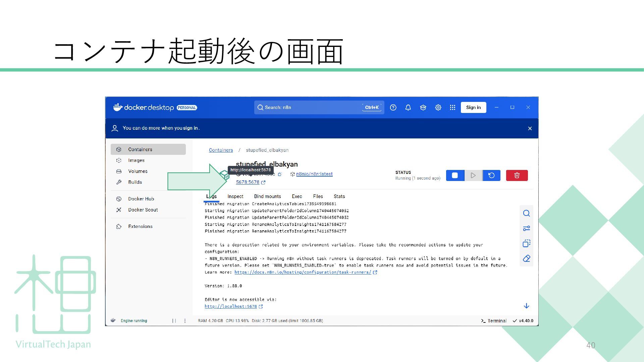Open the Docker settings gear

pyautogui.click(x=438, y=108)
